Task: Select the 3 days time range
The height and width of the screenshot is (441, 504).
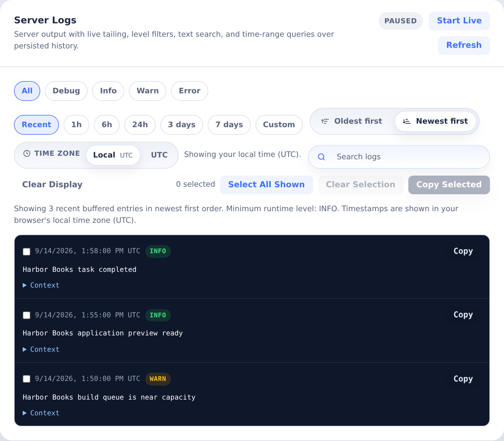Action: click(182, 125)
